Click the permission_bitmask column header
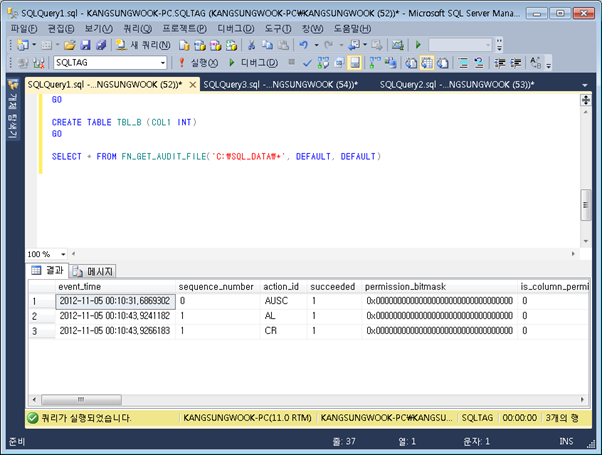 click(439, 286)
